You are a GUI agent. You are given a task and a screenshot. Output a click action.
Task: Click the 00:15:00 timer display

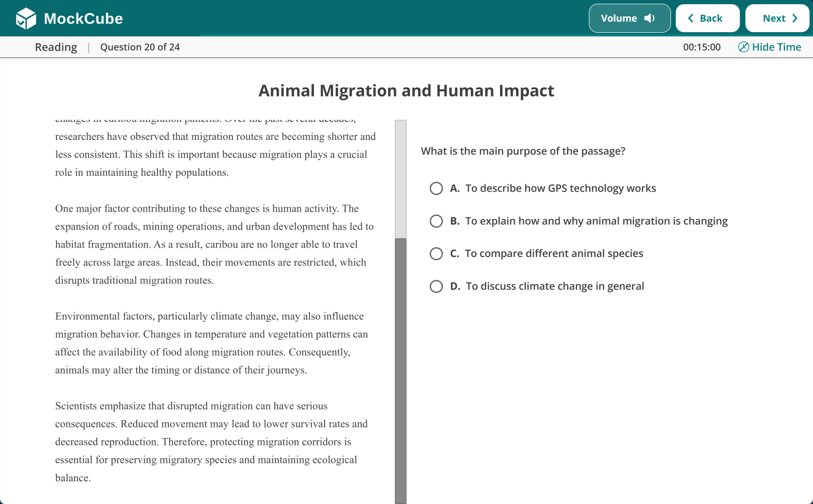(702, 47)
